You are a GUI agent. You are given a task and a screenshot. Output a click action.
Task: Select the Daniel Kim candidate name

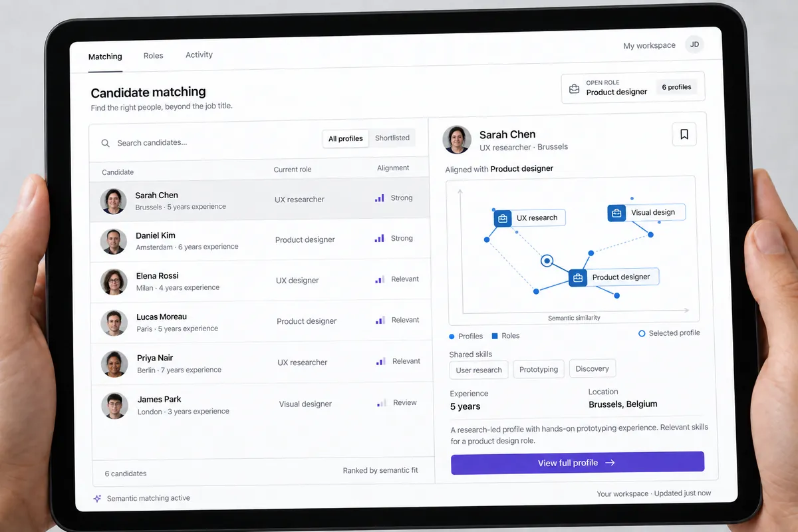(x=157, y=235)
